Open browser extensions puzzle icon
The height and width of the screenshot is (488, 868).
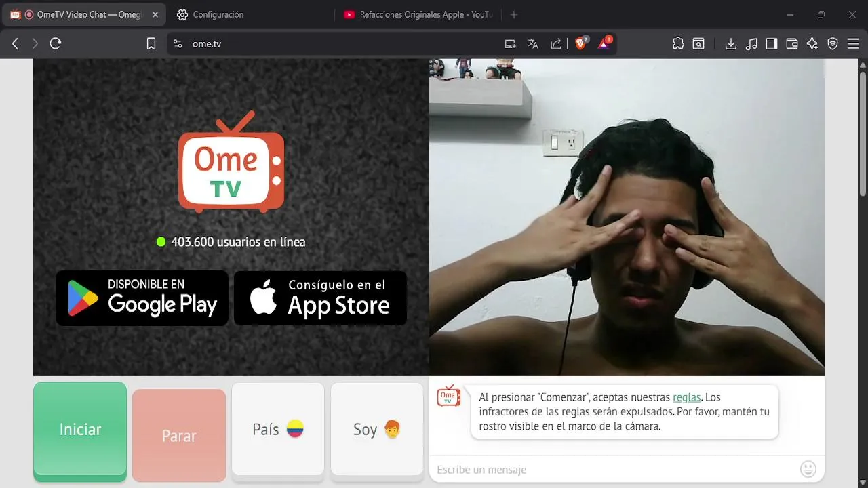[678, 44]
